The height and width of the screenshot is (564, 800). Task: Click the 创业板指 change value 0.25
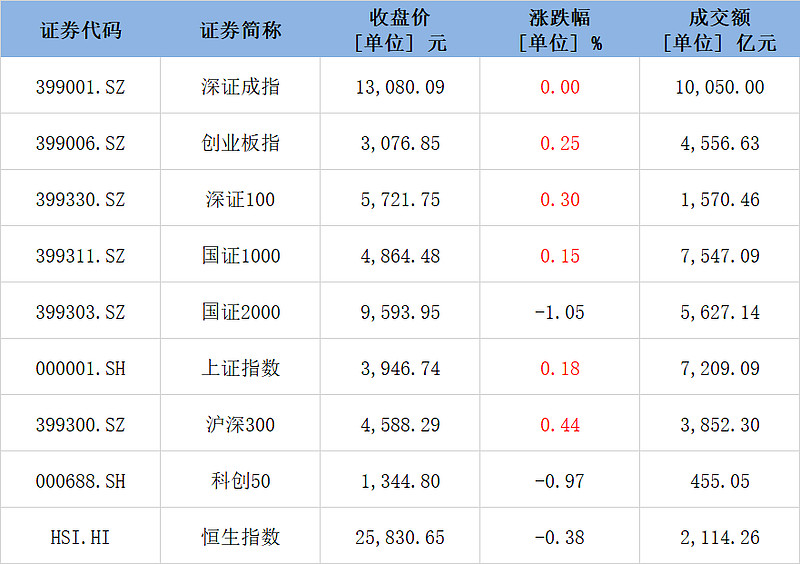[x=560, y=143]
